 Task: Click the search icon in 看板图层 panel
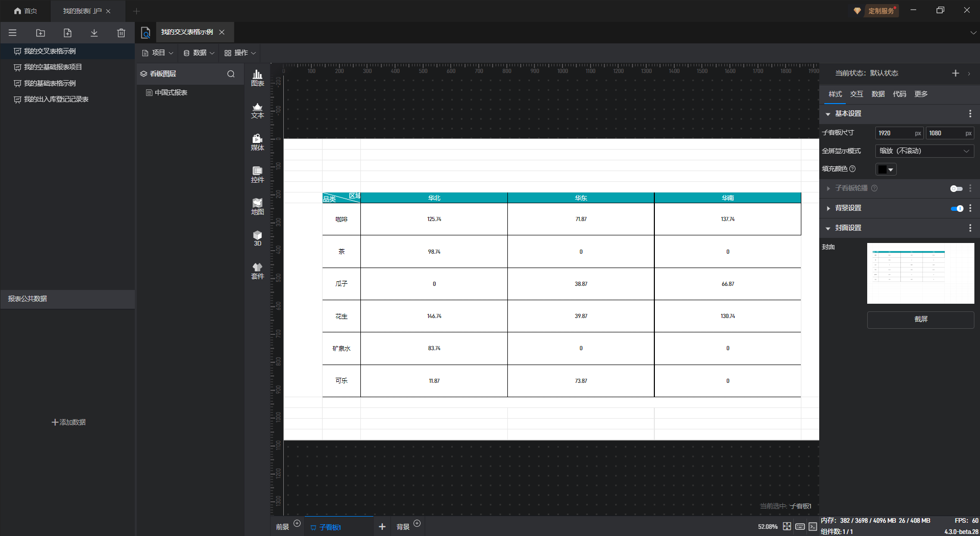[231, 74]
